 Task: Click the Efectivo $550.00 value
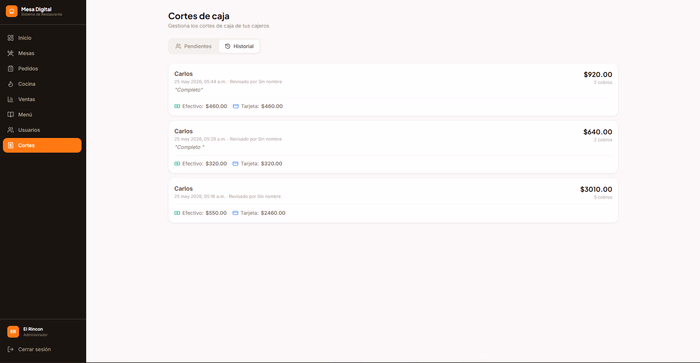216,213
